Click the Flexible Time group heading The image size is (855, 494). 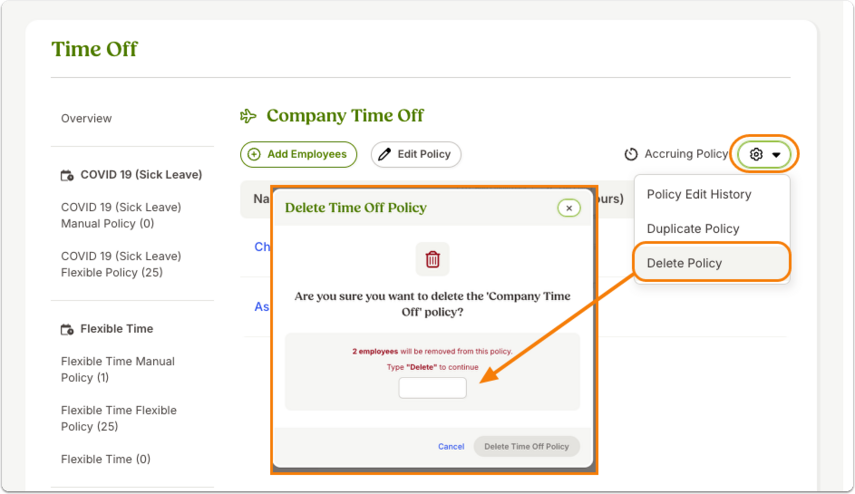pyautogui.click(x=117, y=329)
